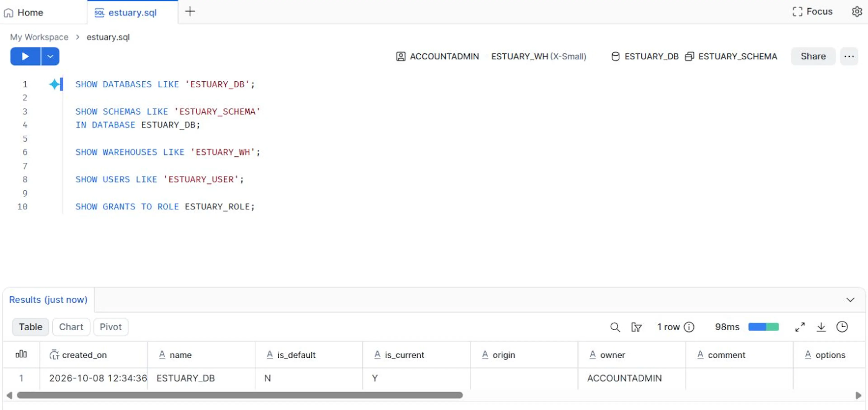This screenshot has height=410, width=868.
Task: Click My Workspace breadcrumb
Action: click(x=39, y=37)
